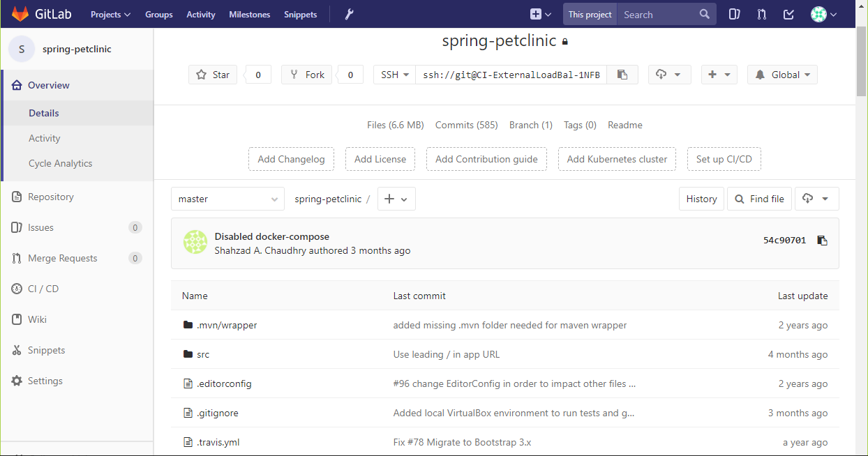Click the star count 0

pos(258,75)
